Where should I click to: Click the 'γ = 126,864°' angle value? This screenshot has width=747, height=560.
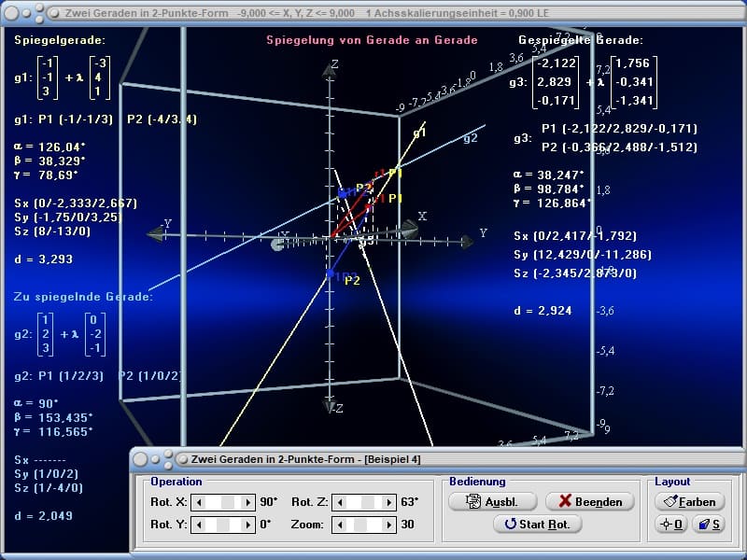pyautogui.click(x=552, y=203)
